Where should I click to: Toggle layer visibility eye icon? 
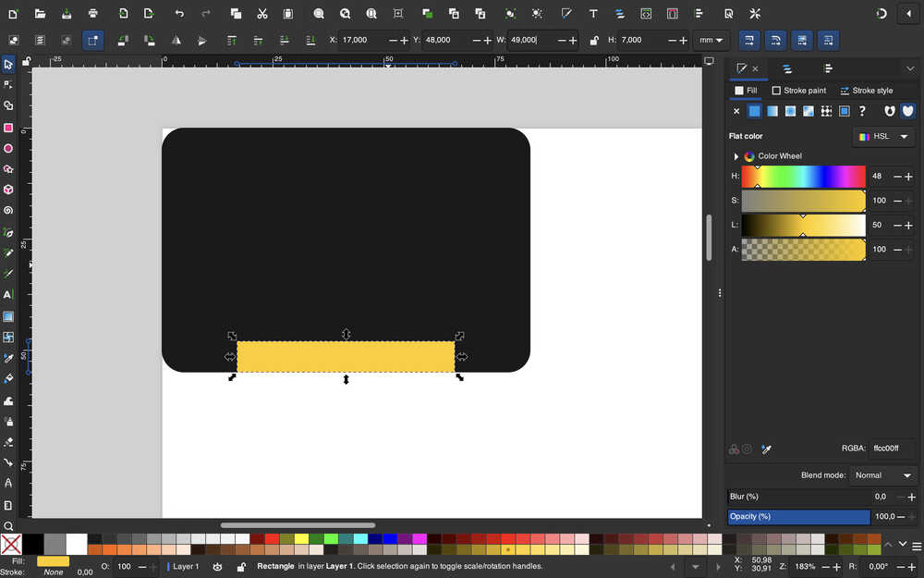click(217, 567)
